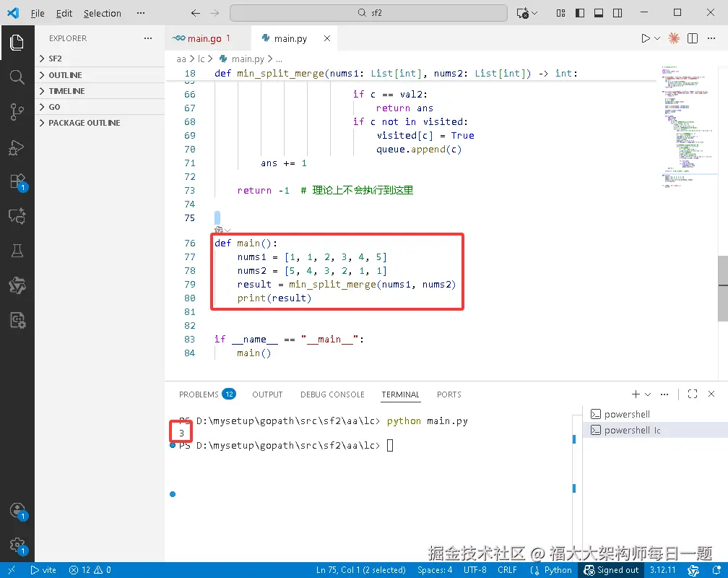This screenshot has width=728, height=578.
Task: Change file encoding UTF-8
Action: [475, 570]
